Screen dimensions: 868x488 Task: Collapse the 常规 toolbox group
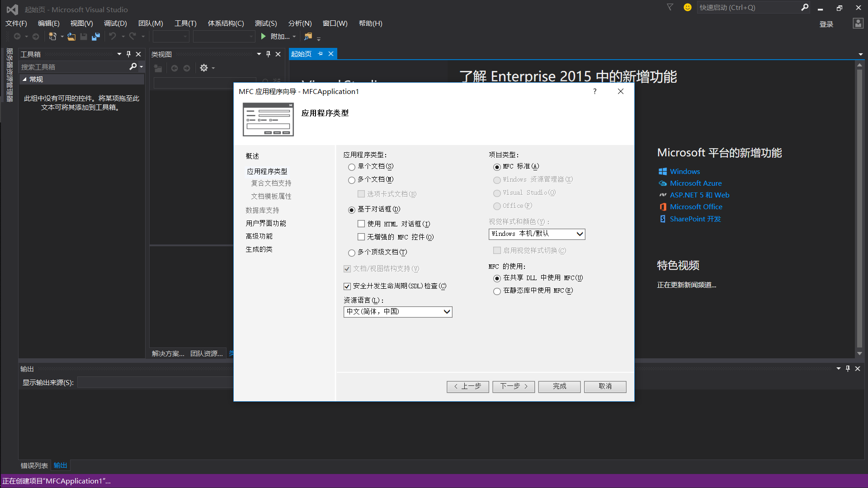(x=24, y=79)
